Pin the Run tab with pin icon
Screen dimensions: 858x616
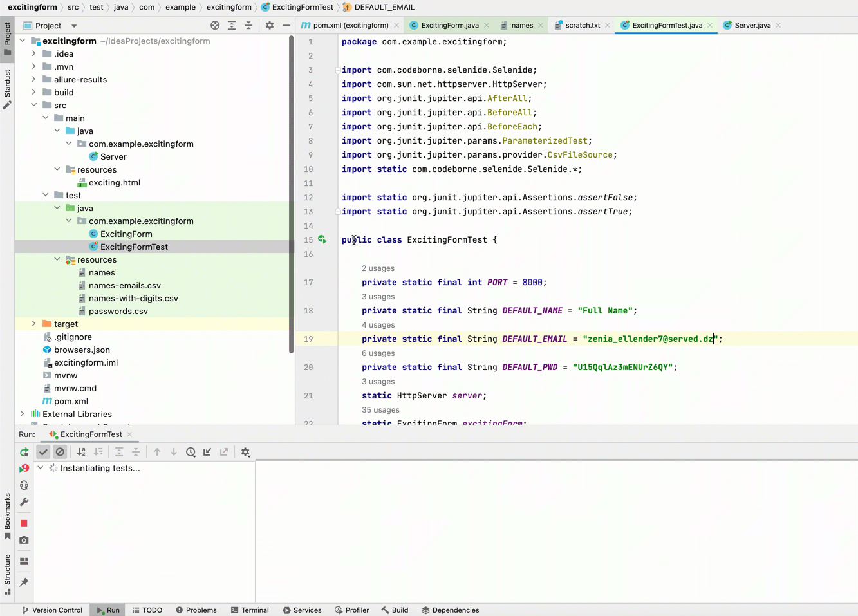coord(24,583)
